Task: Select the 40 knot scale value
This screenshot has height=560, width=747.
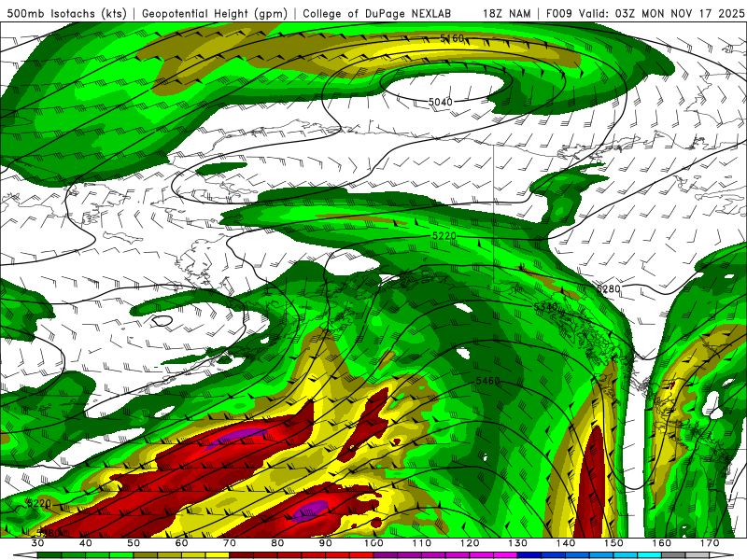Action: (85, 543)
